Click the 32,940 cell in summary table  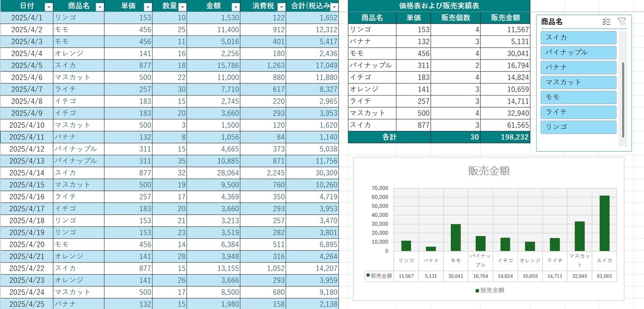pyautogui.click(x=505, y=113)
